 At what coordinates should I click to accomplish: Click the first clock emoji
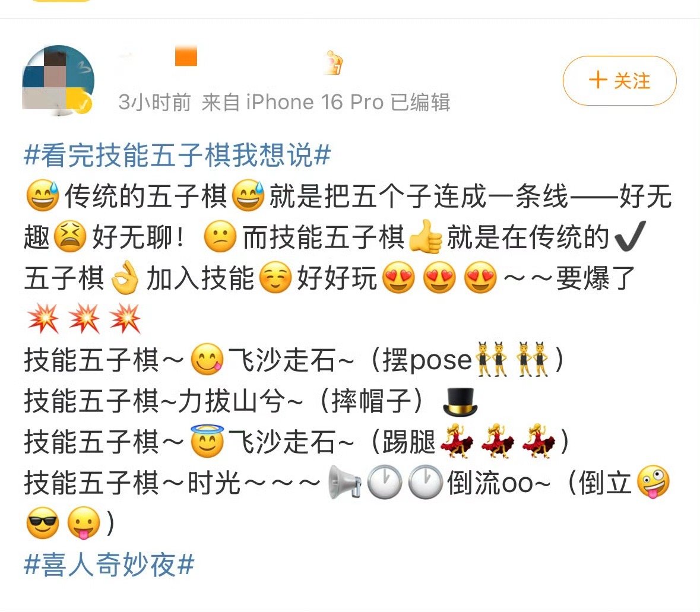click(x=384, y=482)
